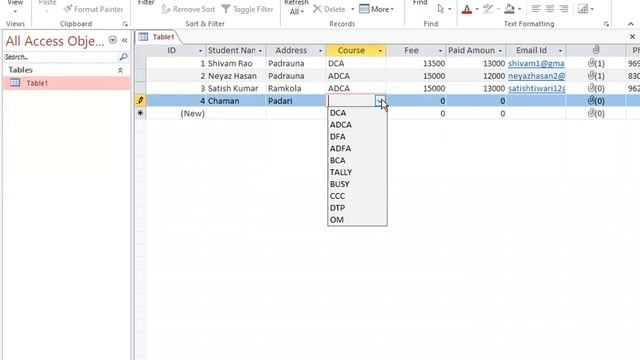
Task: Open shivam1@gma email link
Action: pyautogui.click(x=536, y=63)
